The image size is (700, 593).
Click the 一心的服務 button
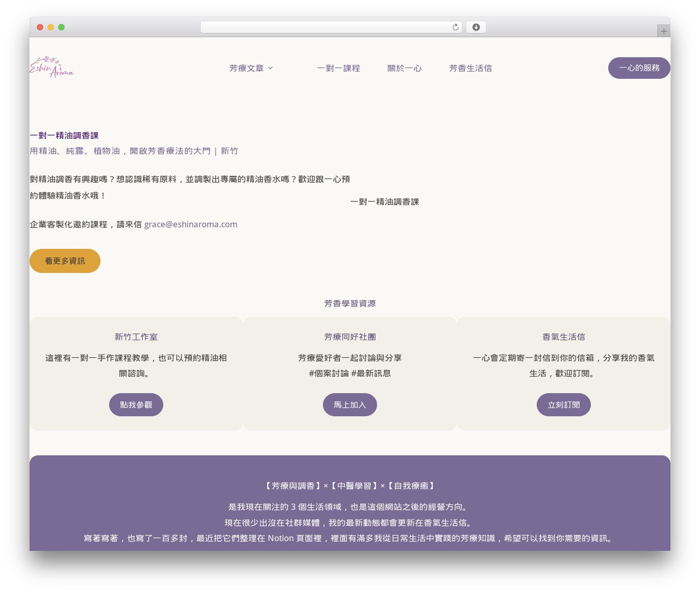coord(639,68)
